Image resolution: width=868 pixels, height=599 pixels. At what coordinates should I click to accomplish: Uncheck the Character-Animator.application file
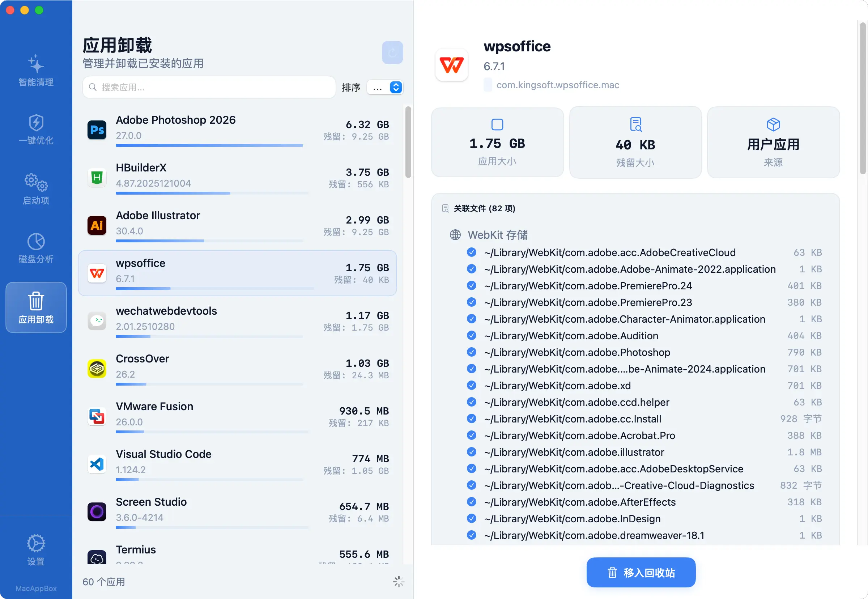pos(471,319)
